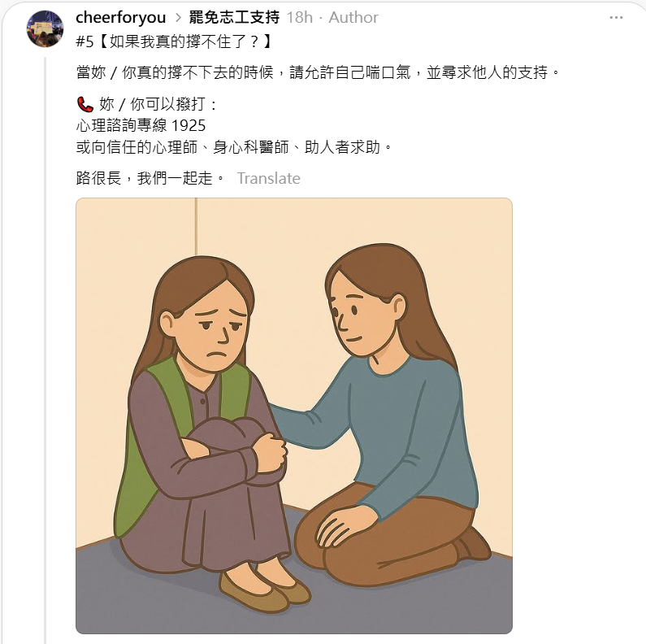Click the thread connector line beside the post
Viewport: 646px width, 644px height.
click(46, 350)
